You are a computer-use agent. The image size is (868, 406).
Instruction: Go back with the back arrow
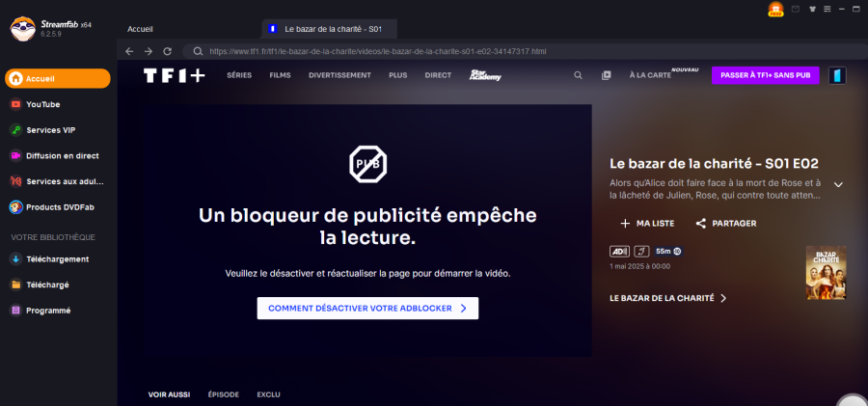point(129,51)
